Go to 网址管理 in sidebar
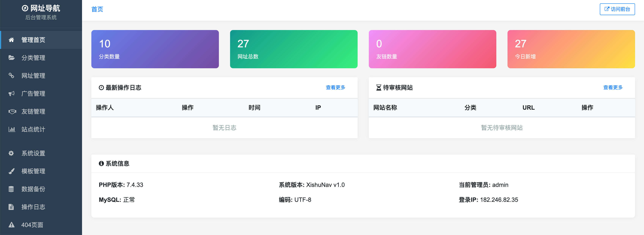644x235 pixels. (x=41, y=76)
